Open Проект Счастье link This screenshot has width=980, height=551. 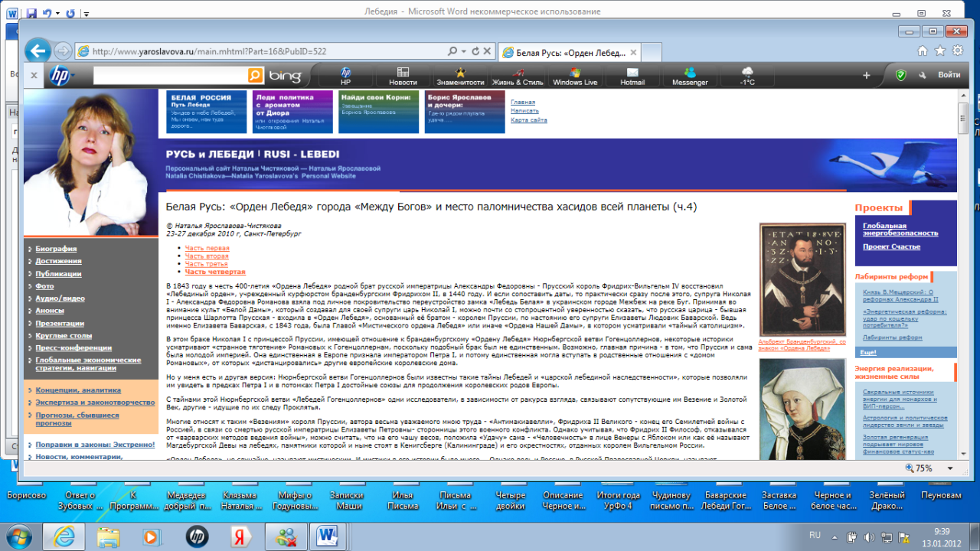891,247
